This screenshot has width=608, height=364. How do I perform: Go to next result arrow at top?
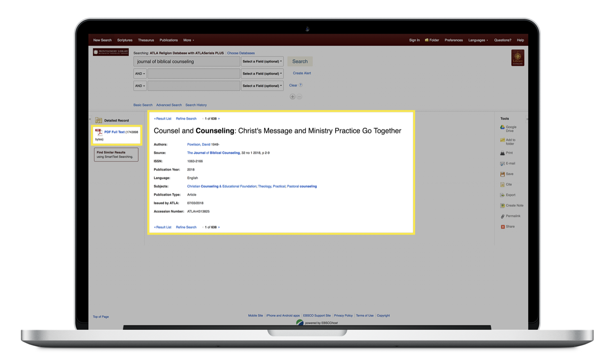click(x=219, y=119)
